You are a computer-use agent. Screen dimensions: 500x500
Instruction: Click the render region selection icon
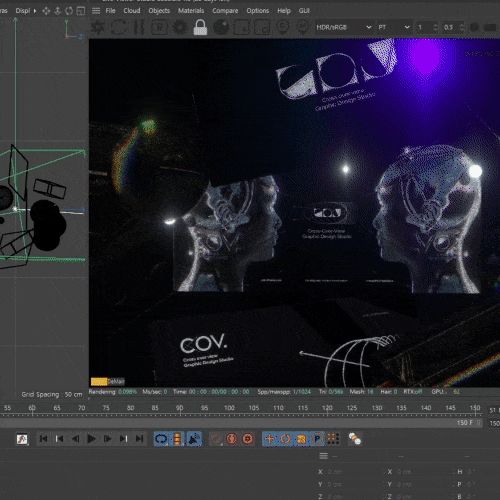(x=241, y=27)
